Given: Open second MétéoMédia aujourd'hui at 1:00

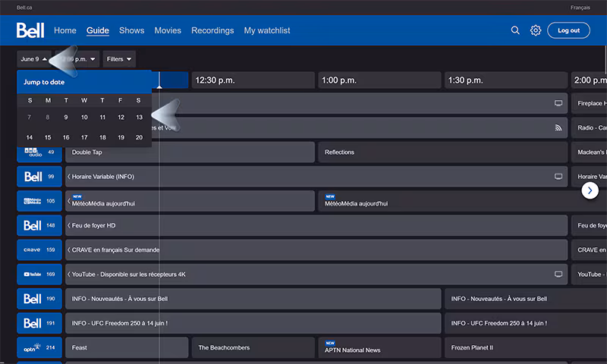Looking at the screenshot, I should pyautogui.click(x=463, y=201).
